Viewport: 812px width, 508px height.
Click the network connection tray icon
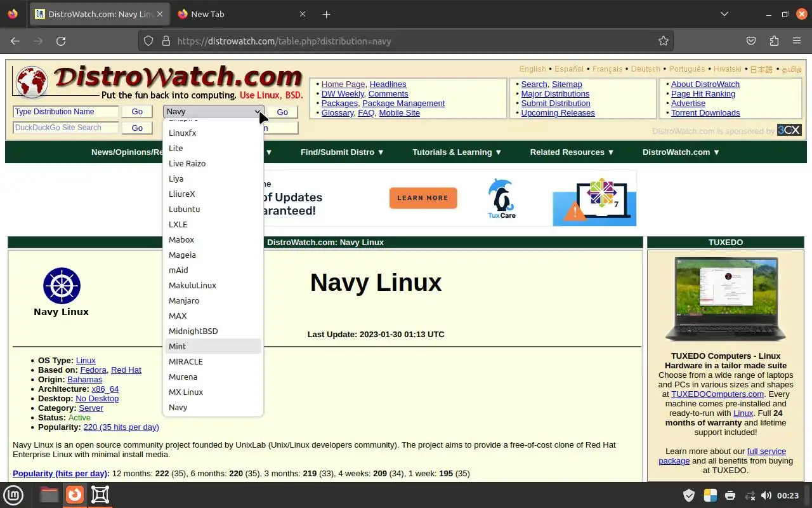pos(750,495)
